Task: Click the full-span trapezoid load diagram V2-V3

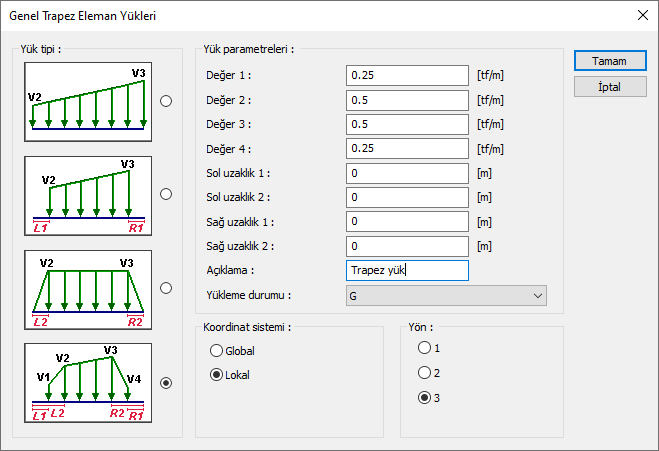Action: [87, 101]
